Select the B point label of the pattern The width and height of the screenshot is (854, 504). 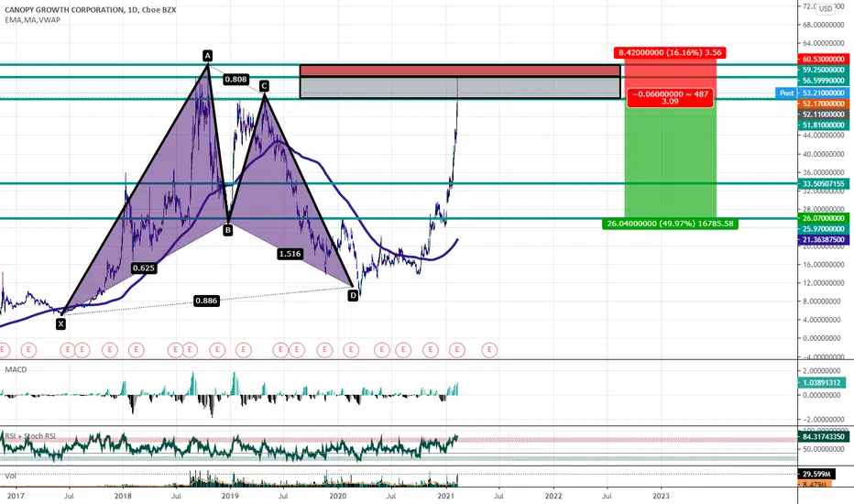(x=227, y=230)
